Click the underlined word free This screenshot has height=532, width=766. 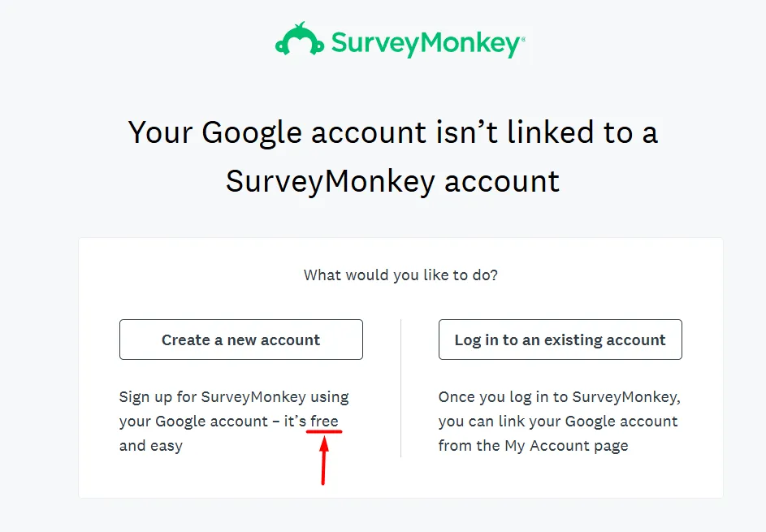[x=323, y=421]
